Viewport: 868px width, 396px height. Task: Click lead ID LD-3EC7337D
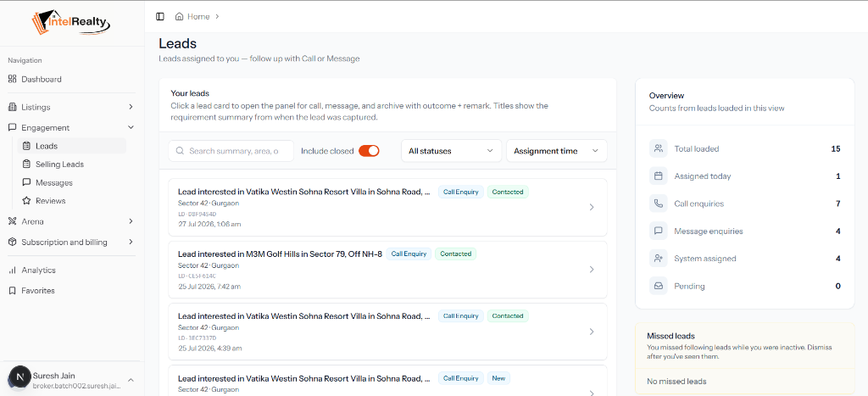point(197,337)
